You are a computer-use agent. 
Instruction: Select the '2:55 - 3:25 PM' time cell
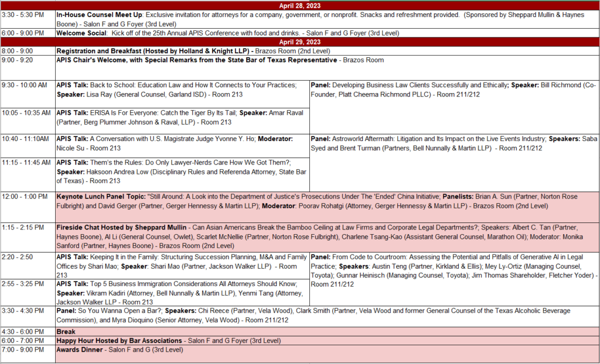28,293
